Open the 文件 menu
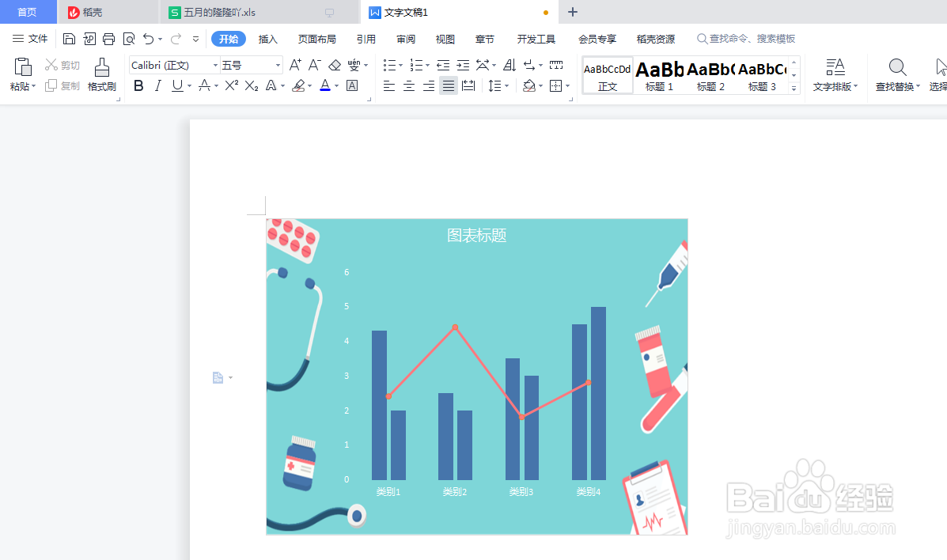Image resolution: width=947 pixels, height=560 pixels. pyautogui.click(x=36, y=38)
